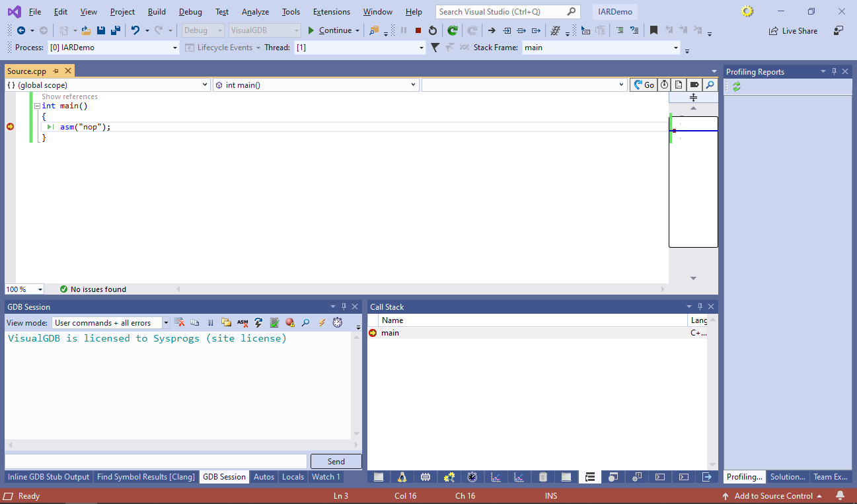
Task: Click the notifications bell in status bar
Action: coord(840,495)
